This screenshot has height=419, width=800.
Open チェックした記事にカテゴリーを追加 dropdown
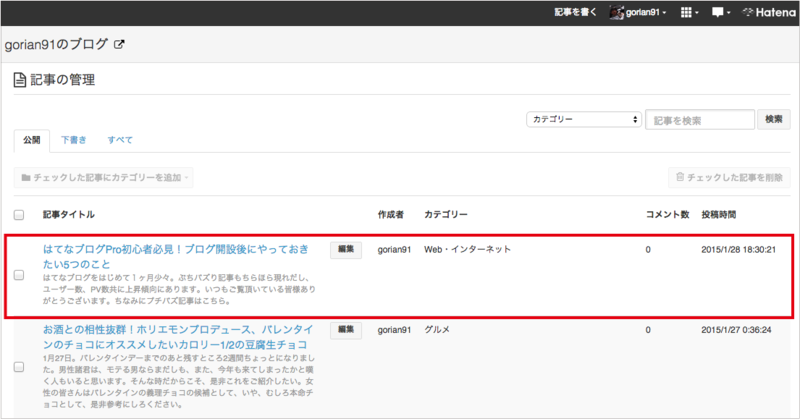tap(103, 178)
